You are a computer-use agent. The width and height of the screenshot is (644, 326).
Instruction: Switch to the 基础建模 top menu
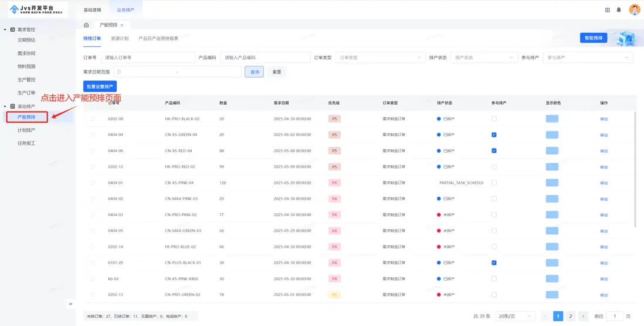click(92, 10)
